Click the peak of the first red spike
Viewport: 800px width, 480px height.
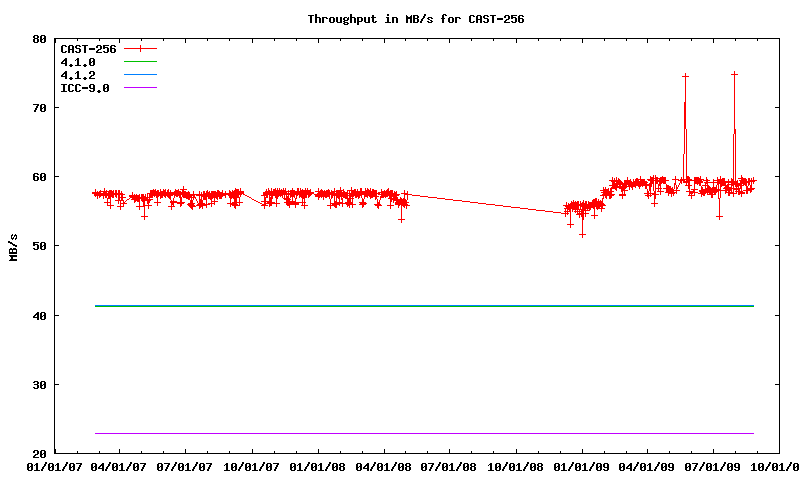pos(685,76)
